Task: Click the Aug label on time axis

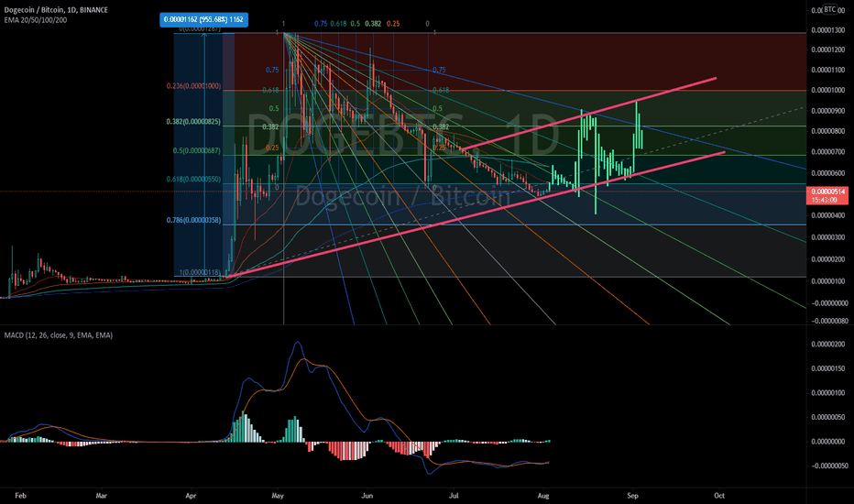Action: [x=543, y=496]
